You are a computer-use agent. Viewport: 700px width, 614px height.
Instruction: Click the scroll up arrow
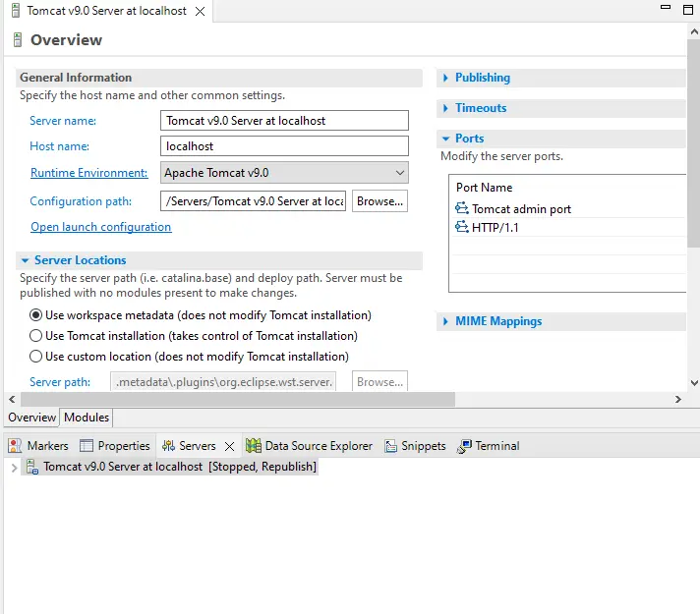694,31
